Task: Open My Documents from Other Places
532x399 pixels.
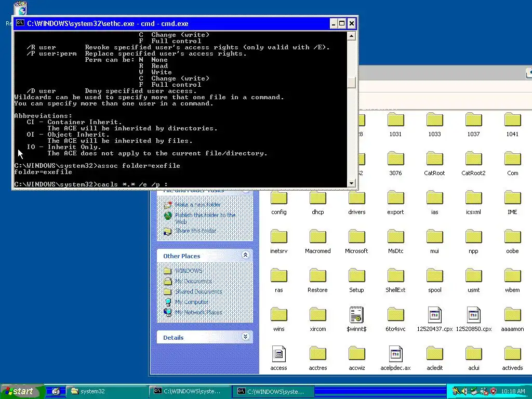Action: (x=193, y=281)
